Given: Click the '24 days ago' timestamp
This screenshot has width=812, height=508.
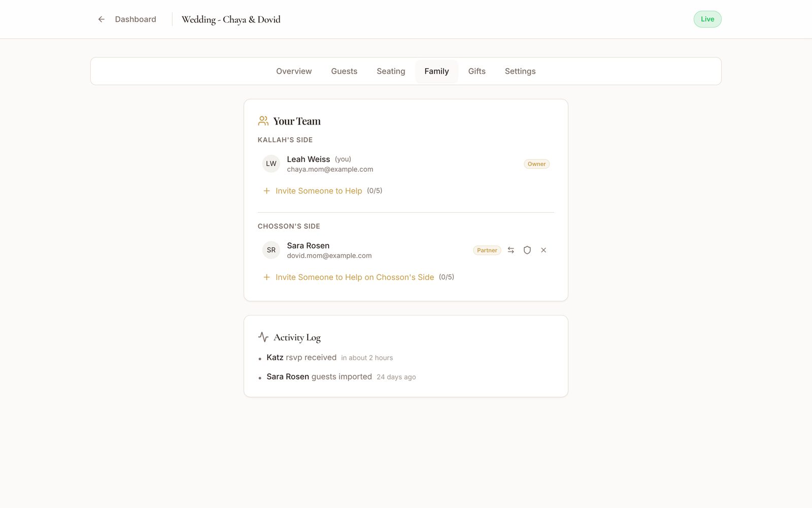Looking at the screenshot, I should coord(396,377).
